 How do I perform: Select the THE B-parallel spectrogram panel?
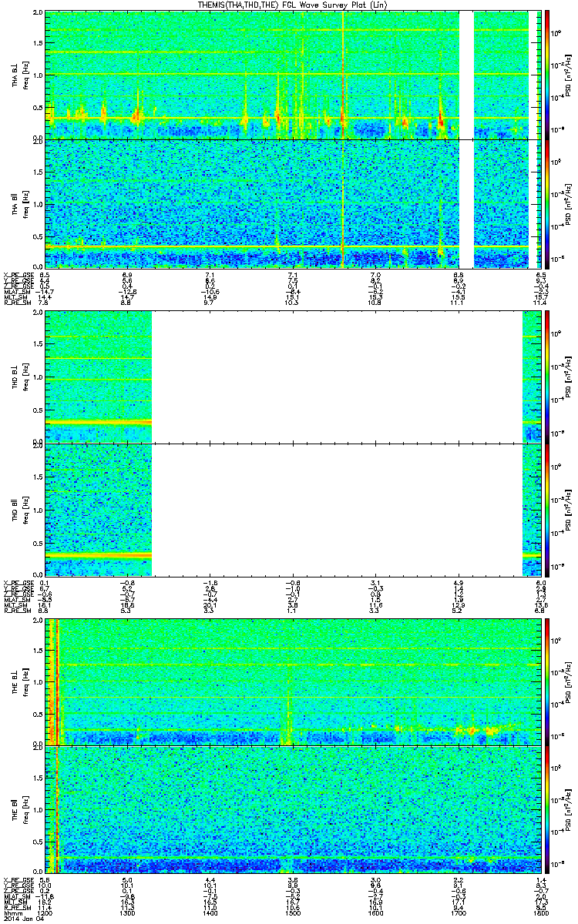coord(292,809)
